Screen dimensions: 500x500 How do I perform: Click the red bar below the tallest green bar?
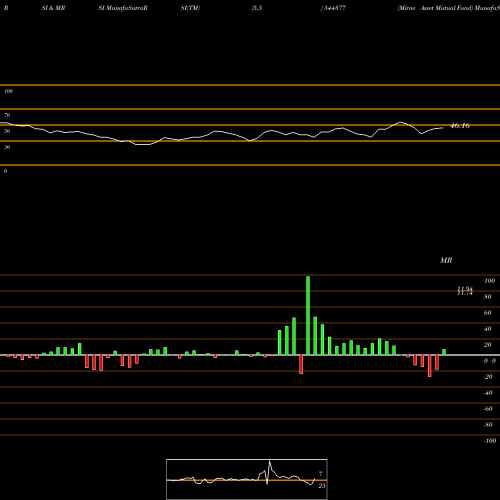[301, 364]
